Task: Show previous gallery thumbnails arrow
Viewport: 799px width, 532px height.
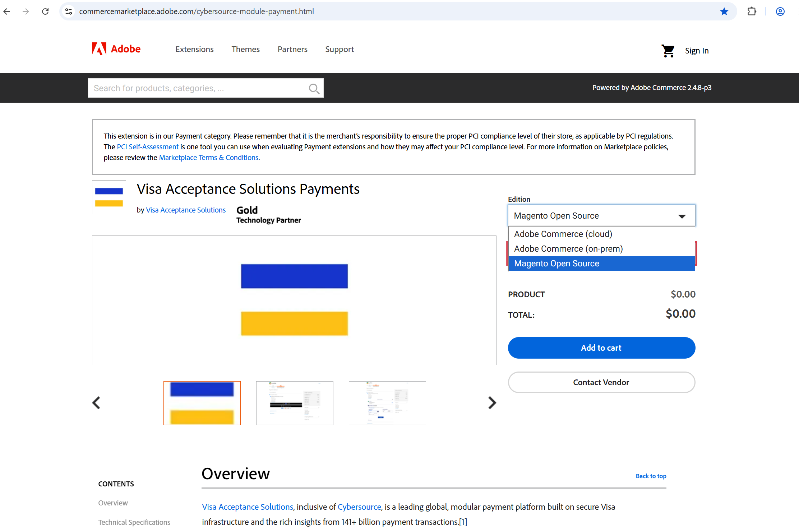Action: [96, 403]
